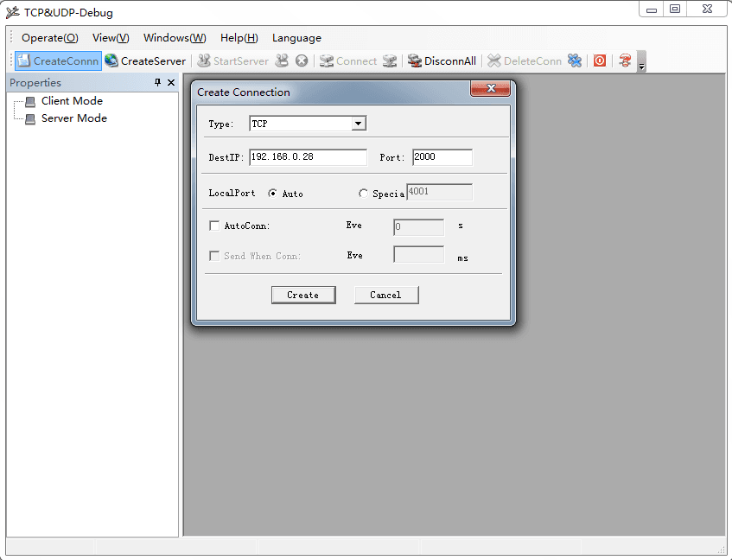Click the DestIP address field
Screen dimensions: 732x560
tap(309, 157)
